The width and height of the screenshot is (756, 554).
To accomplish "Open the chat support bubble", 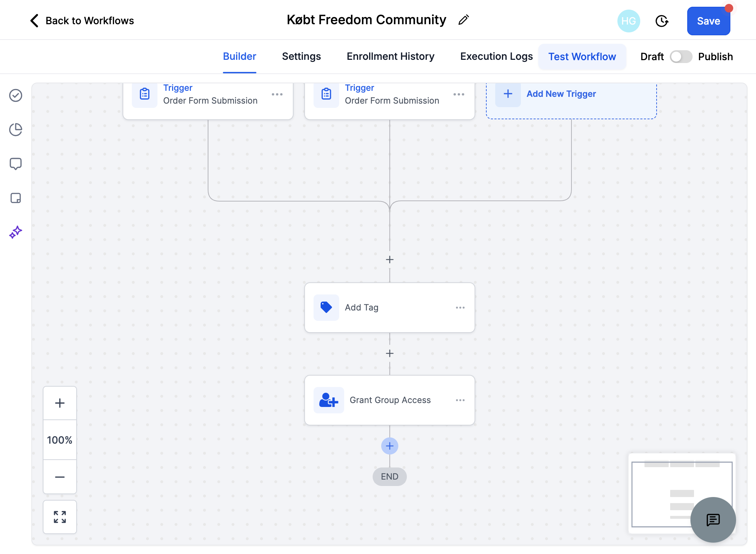I will (713, 519).
